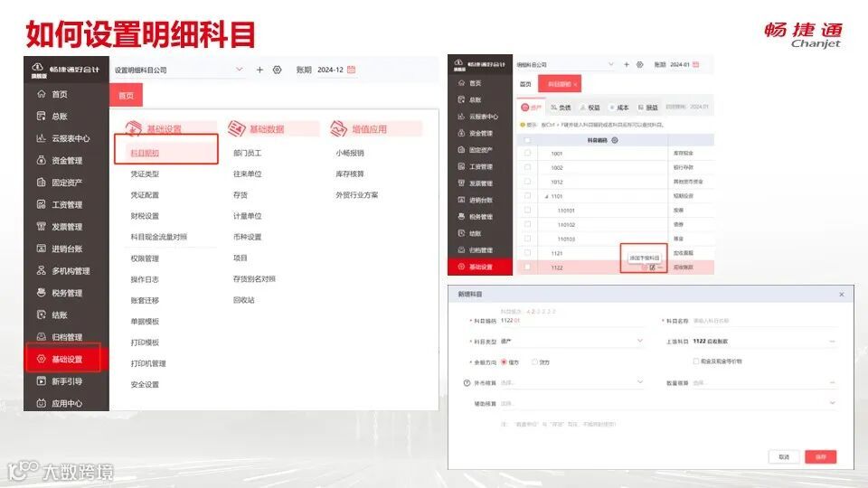Select the 贷方 radio button
This screenshot has height=488, width=868.
click(x=534, y=361)
